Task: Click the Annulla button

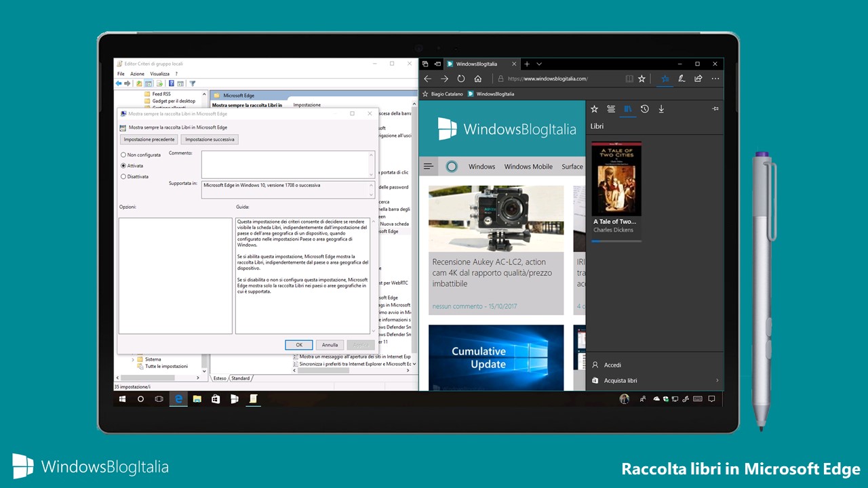Action: coord(330,345)
